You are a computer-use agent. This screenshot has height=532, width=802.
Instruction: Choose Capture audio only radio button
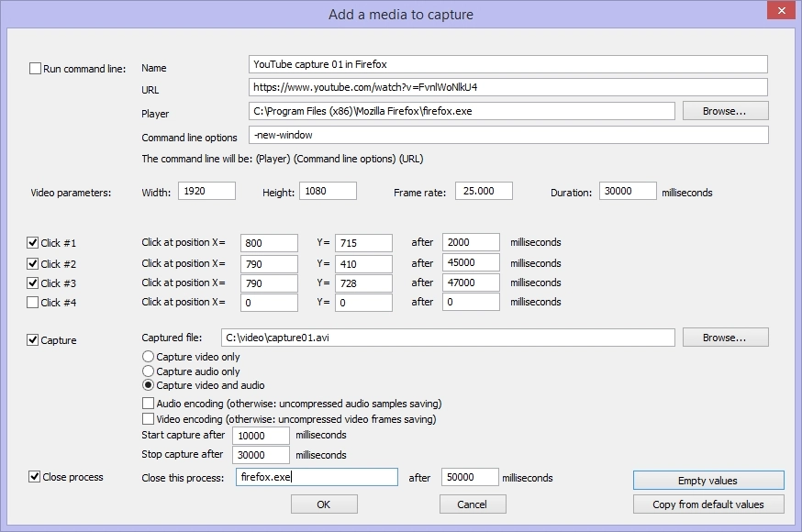pos(148,371)
